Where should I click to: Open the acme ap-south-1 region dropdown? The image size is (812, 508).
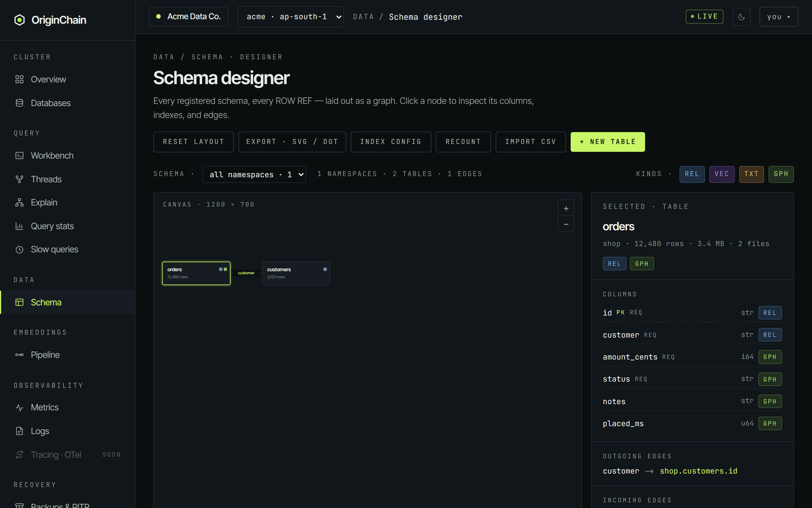click(x=291, y=17)
